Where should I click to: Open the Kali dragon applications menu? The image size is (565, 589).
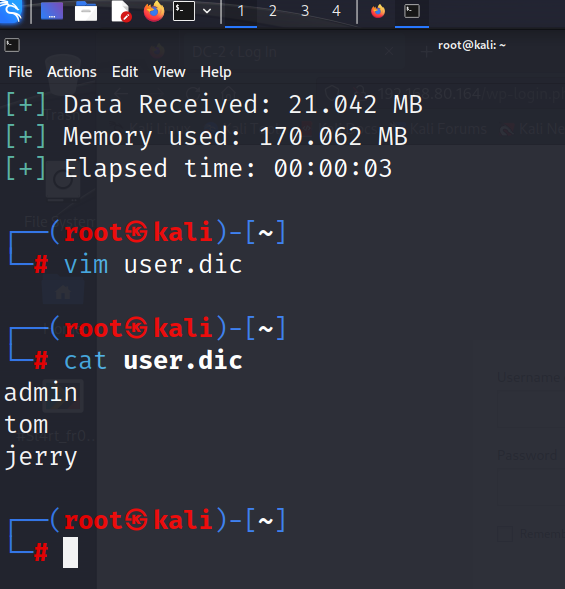point(11,11)
